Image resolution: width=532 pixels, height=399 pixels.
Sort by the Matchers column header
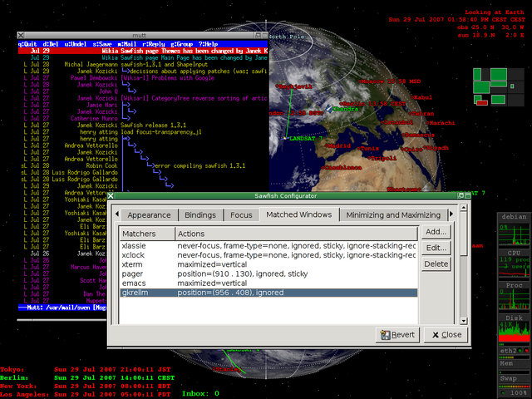coord(147,234)
